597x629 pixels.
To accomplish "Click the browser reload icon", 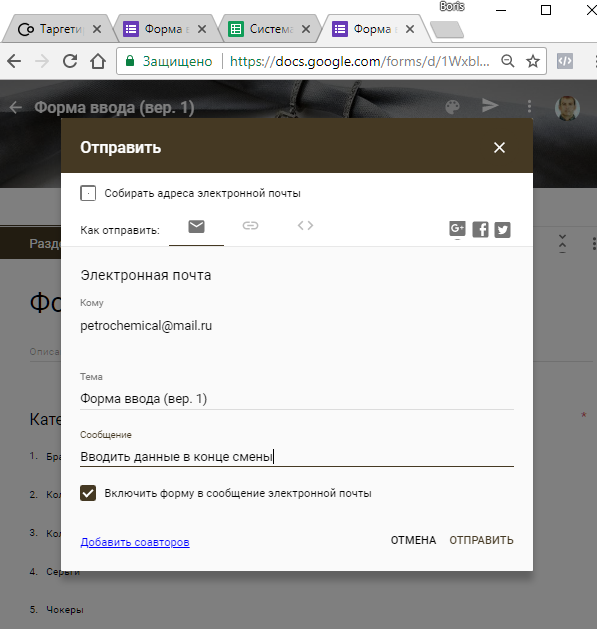I will [x=70, y=61].
